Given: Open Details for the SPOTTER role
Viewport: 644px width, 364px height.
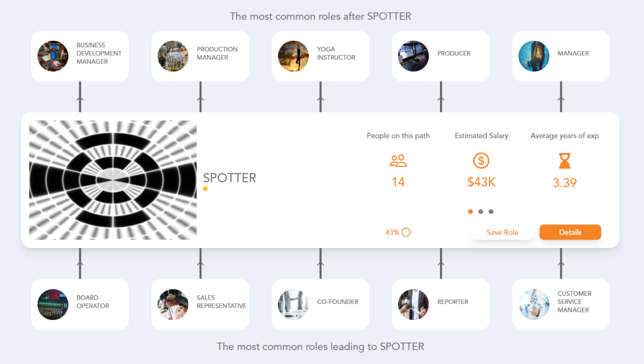Looking at the screenshot, I should (570, 232).
